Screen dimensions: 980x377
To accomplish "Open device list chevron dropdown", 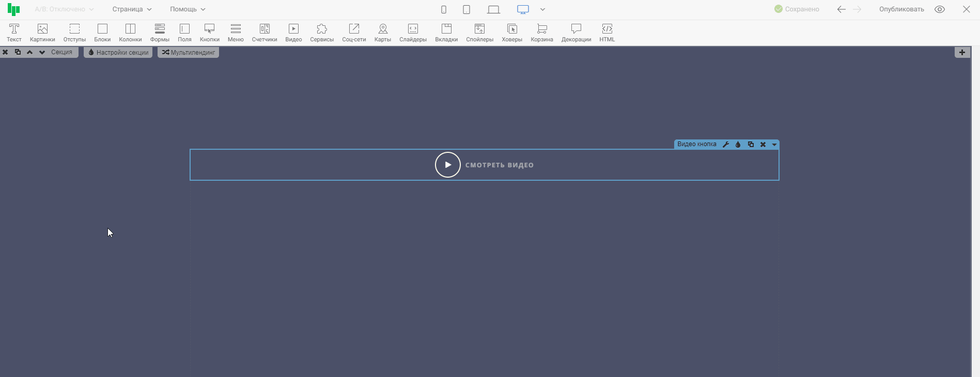I will pyautogui.click(x=542, y=9).
